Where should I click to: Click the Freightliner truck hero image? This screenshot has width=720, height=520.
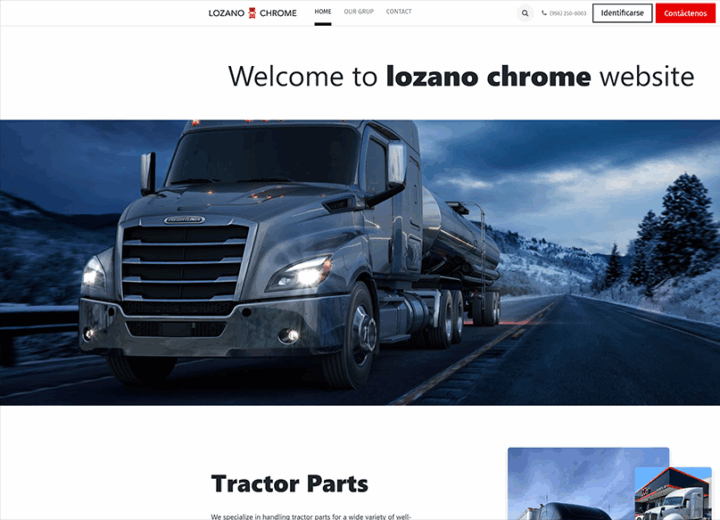[x=360, y=263]
